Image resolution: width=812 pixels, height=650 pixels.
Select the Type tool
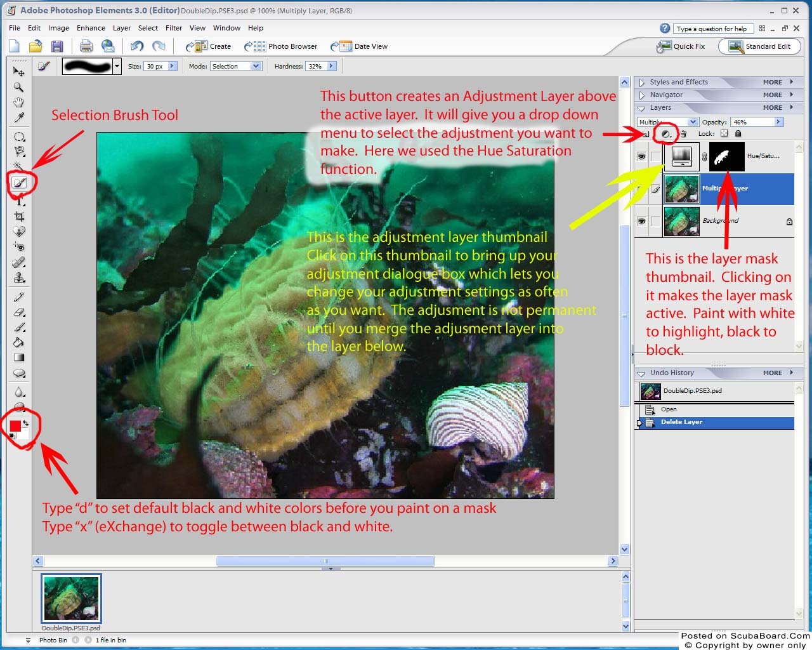pos(19,201)
